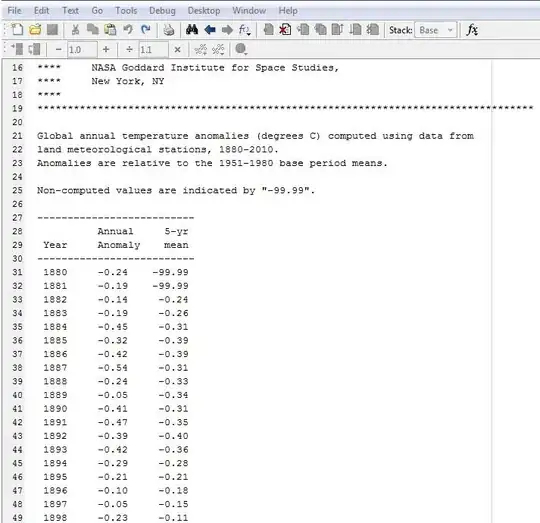Screen dimensions: 540x523
Task: Click the evaluate cell and advance icon
Action: tap(34, 49)
